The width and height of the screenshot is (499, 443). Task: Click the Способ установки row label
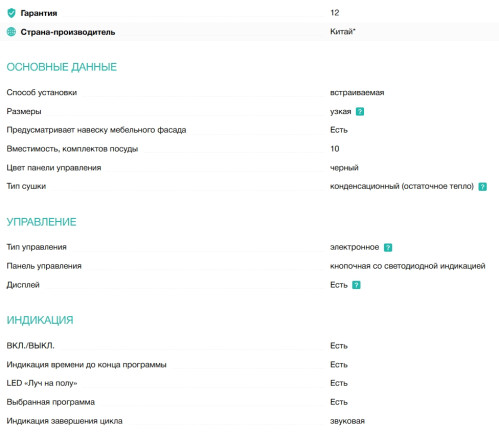(42, 92)
